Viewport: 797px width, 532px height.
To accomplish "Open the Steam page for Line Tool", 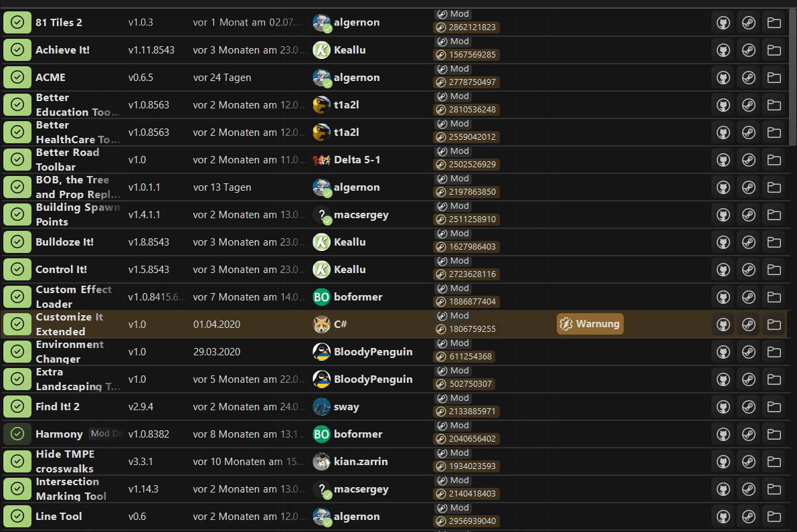I will [749, 516].
